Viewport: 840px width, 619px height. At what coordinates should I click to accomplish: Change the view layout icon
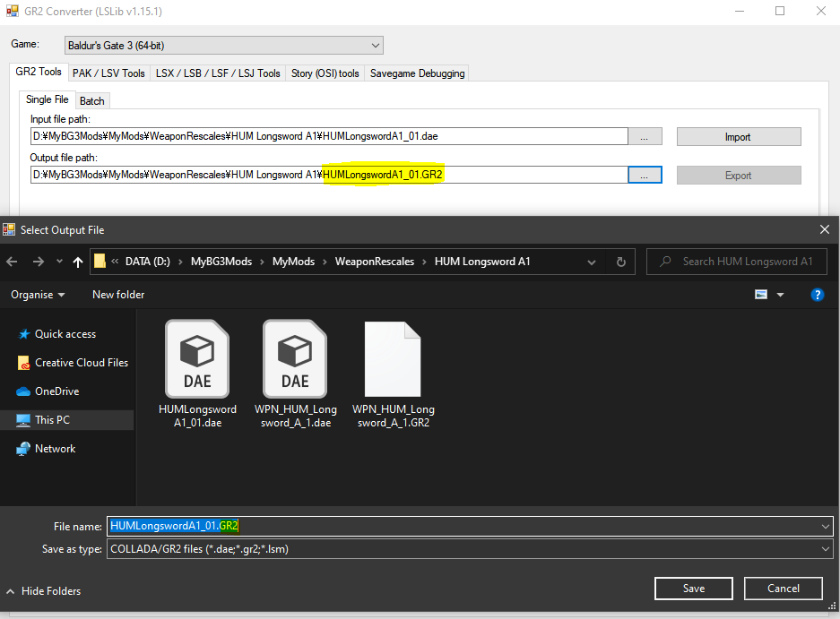761,295
